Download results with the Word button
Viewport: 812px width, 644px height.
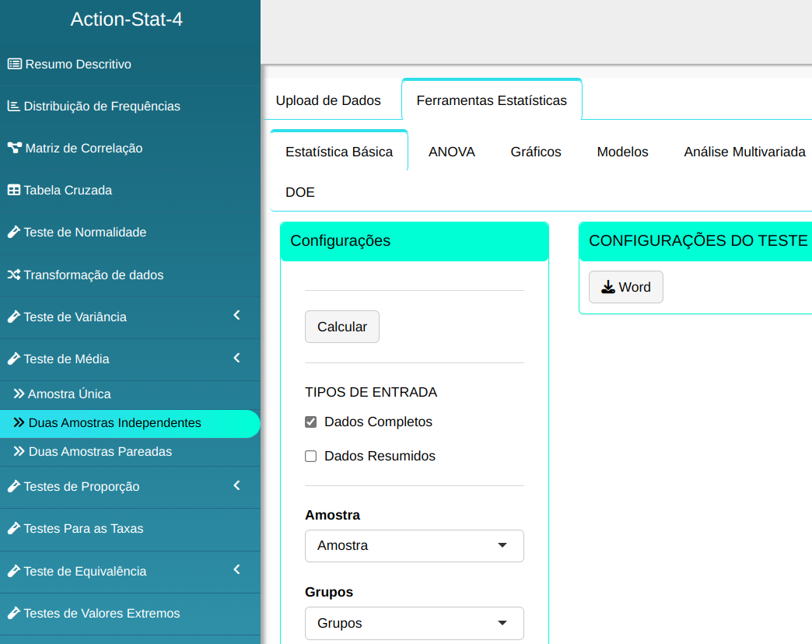625,287
